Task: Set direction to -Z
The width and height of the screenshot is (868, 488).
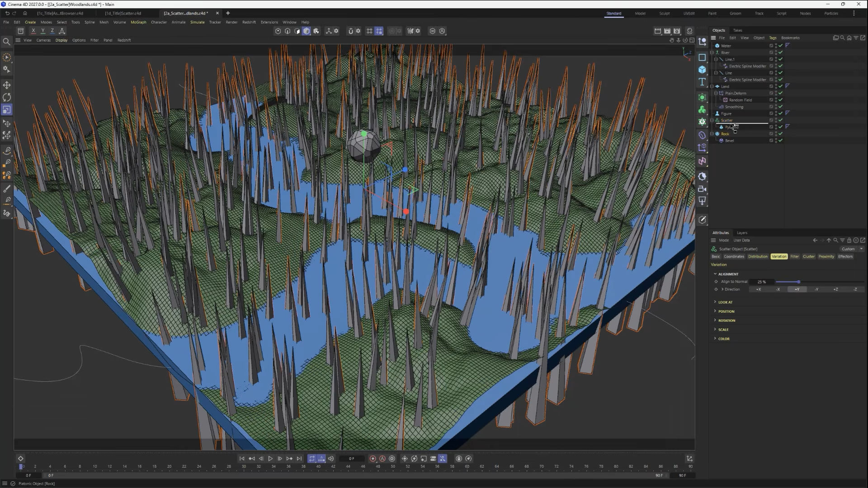Action: (x=855, y=289)
